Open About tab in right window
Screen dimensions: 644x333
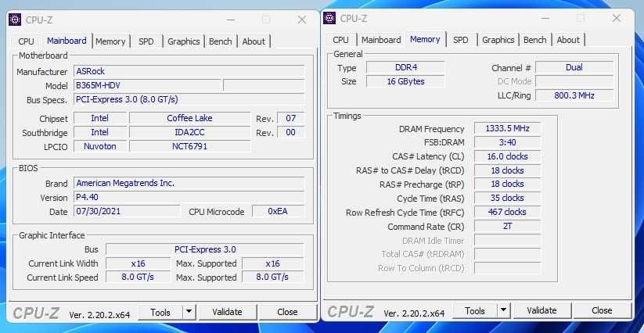click(568, 40)
